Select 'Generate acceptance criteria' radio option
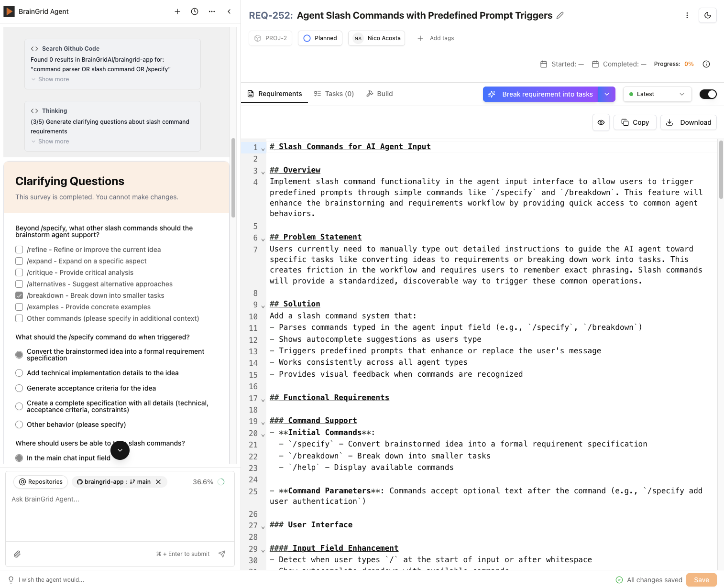Screen dimensions: 724x588 click(x=19, y=388)
